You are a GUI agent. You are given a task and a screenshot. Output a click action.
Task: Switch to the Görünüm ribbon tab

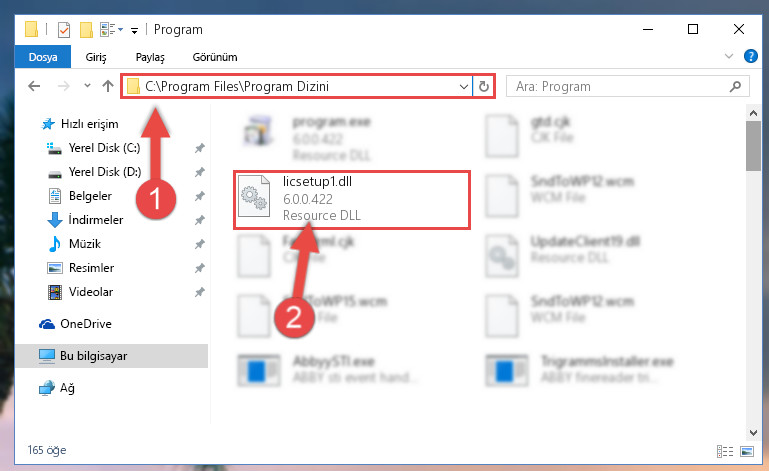pyautogui.click(x=215, y=57)
